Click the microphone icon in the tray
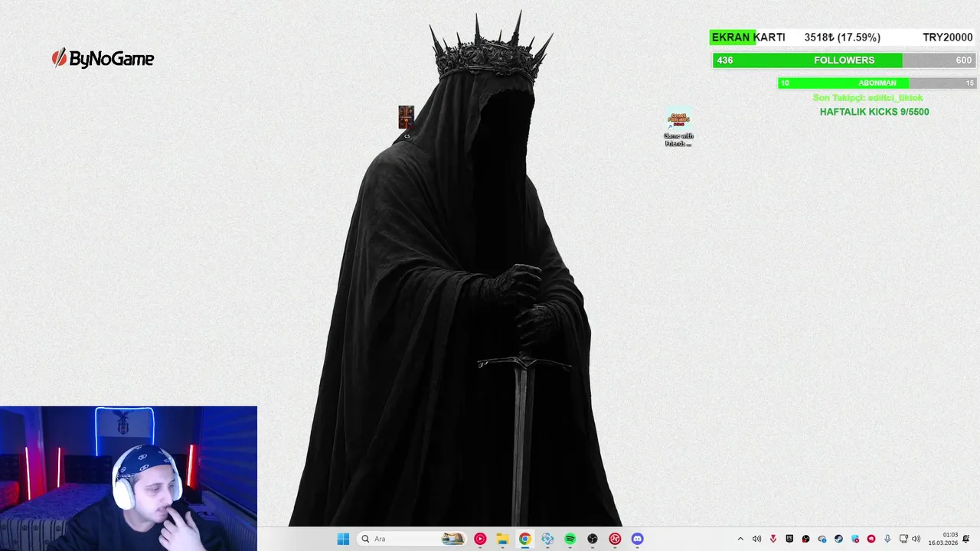980x551 pixels. pyautogui.click(x=887, y=539)
